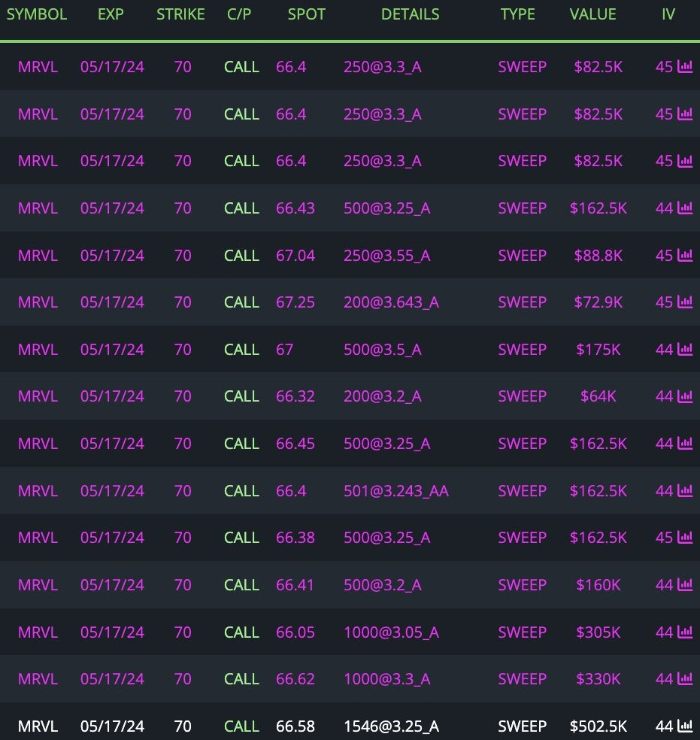This screenshot has height=740, width=700.
Task: Select the 250@3.55_A details cell
Action: (386, 256)
